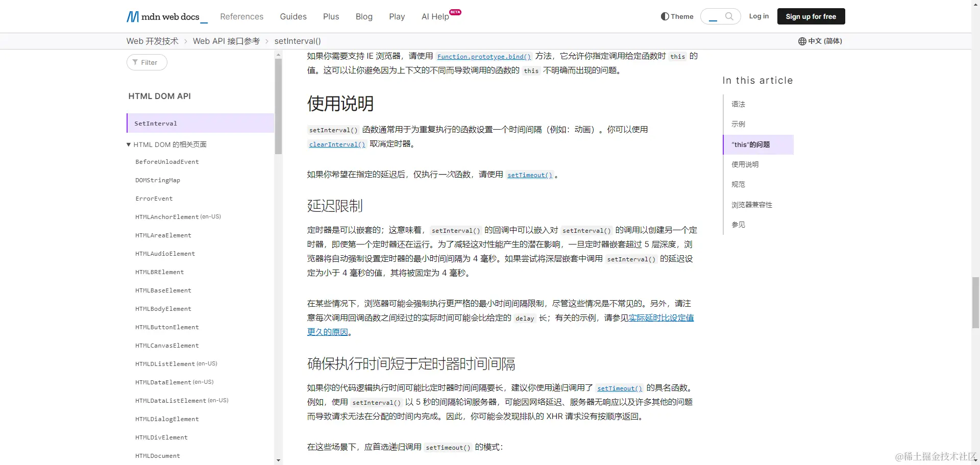The width and height of the screenshot is (980, 465).
Task: Open the References menu
Action: coord(241,17)
